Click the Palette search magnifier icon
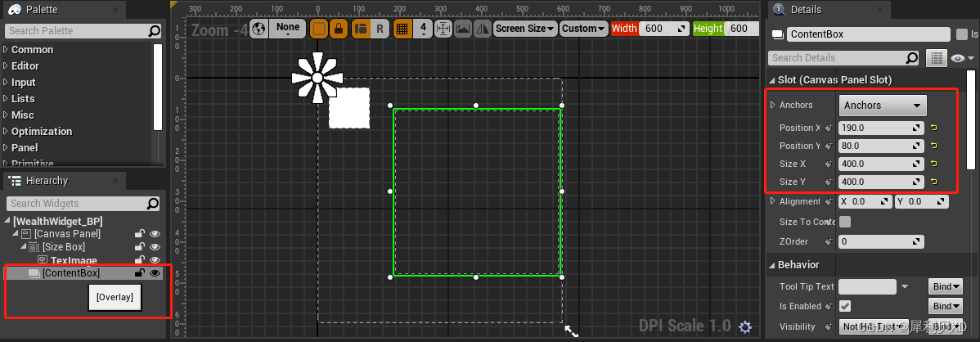980x342 pixels. pos(154,30)
